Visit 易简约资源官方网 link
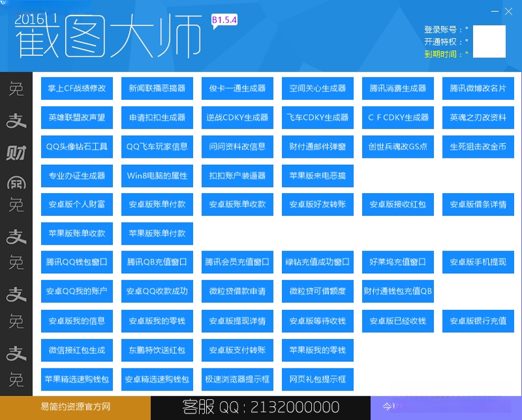 pos(75,407)
